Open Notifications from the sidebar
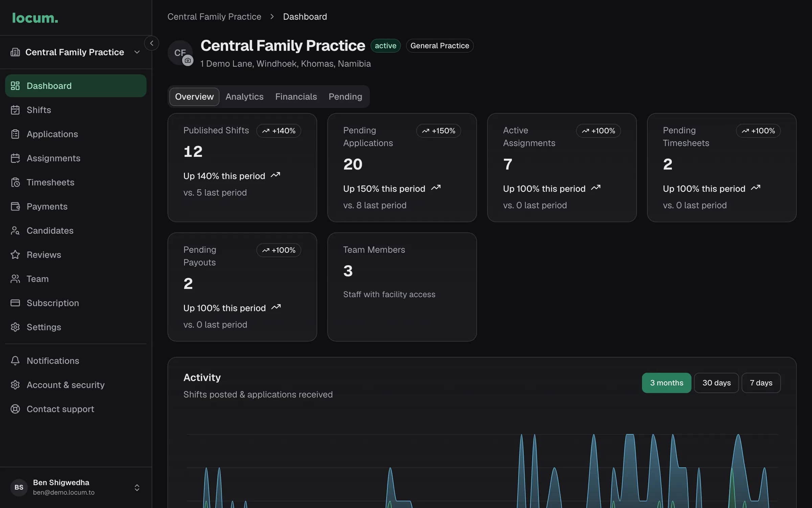 [x=76, y=361]
